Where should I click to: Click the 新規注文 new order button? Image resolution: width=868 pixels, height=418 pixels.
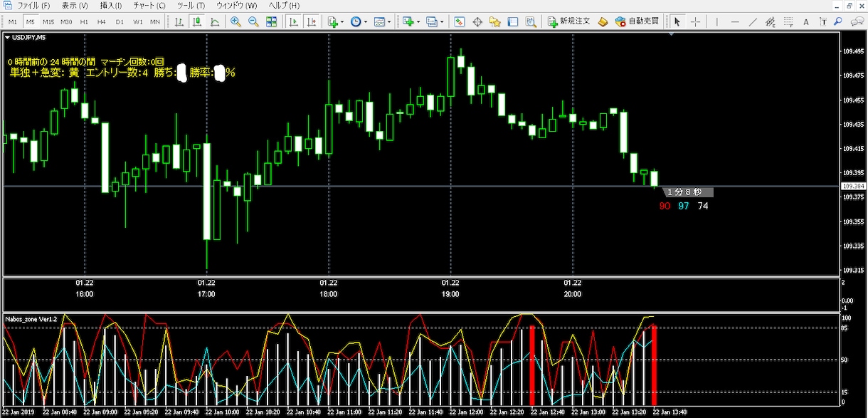569,21
